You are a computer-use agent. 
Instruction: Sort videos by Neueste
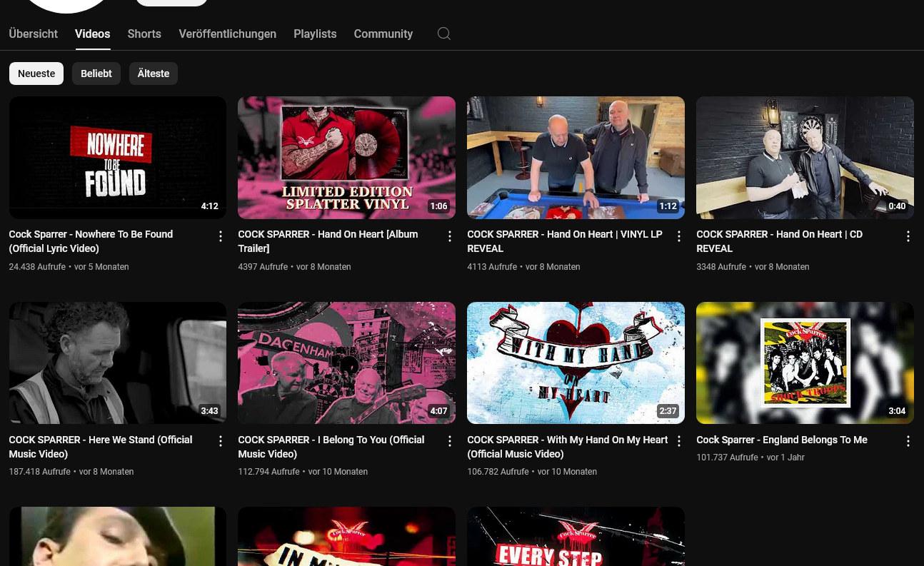click(x=36, y=74)
